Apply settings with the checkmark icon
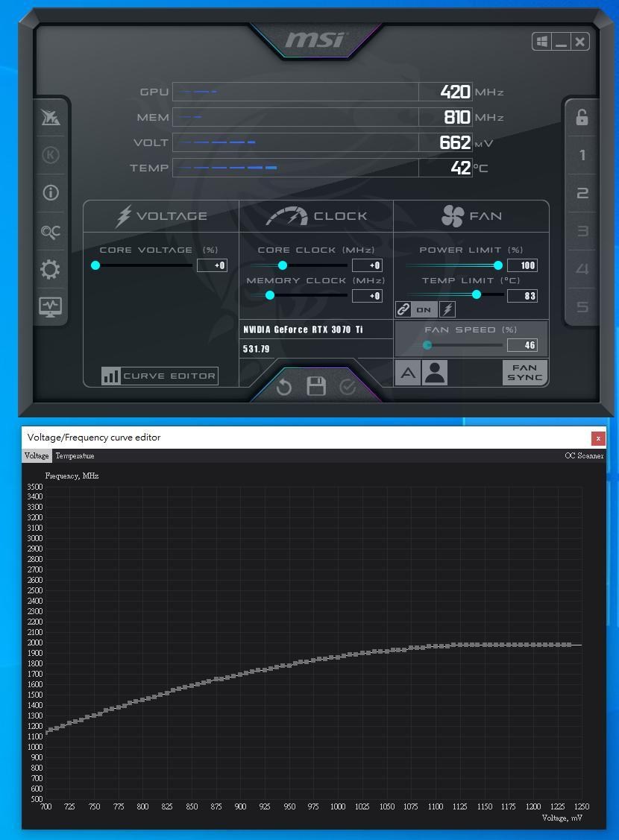Viewport: 619px width, 840px height. point(348,386)
